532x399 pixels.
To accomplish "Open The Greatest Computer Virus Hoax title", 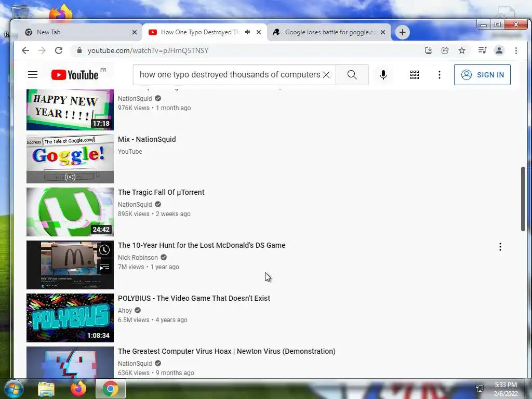I will [x=227, y=351].
